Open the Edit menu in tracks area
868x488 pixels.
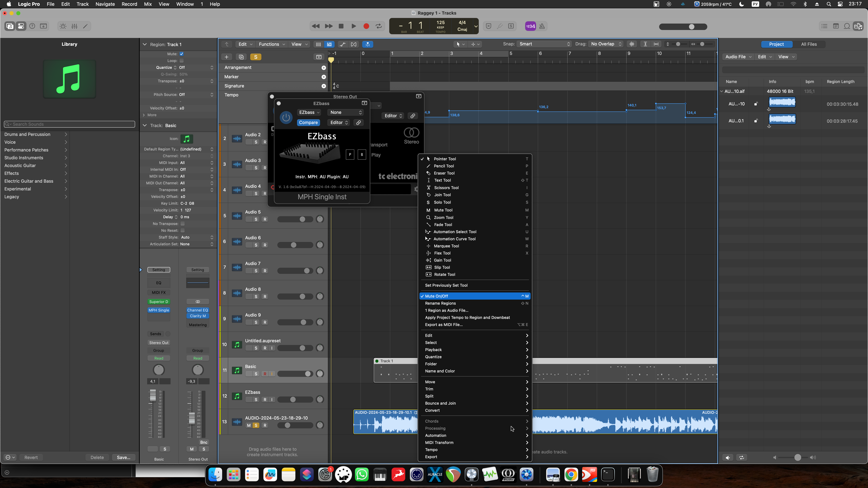245,44
